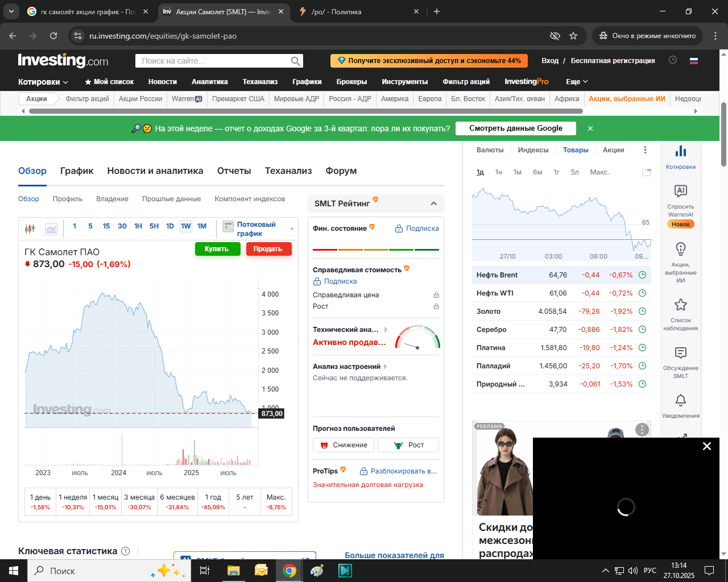The width and height of the screenshot is (728, 582).
Task: Open the Chrome menu three dots
Action: click(x=715, y=36)
